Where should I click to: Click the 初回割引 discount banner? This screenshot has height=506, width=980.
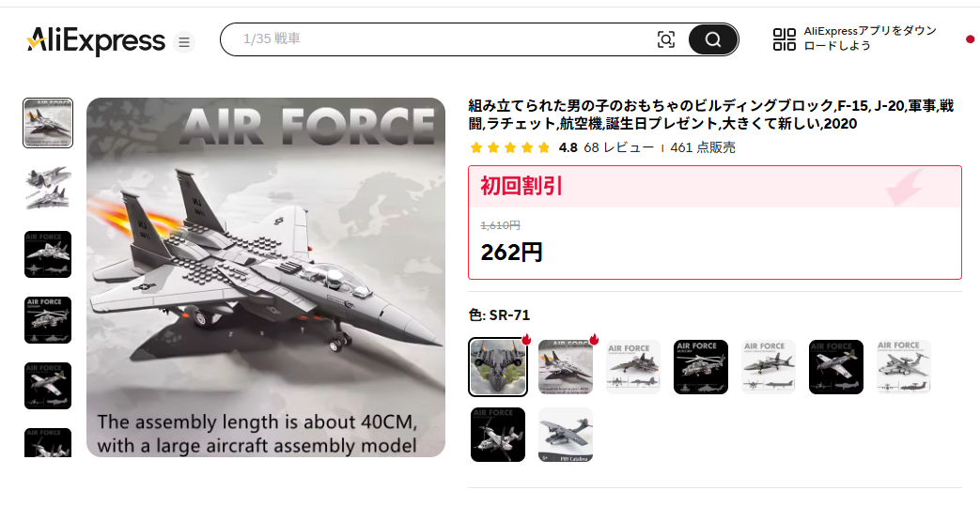pyautogui.click(x=714, y=186)
